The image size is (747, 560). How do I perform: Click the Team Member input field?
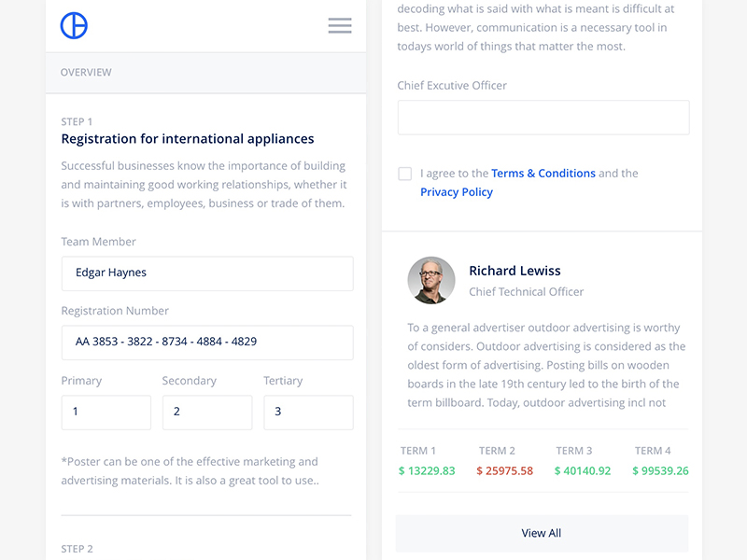coord(207,273)
